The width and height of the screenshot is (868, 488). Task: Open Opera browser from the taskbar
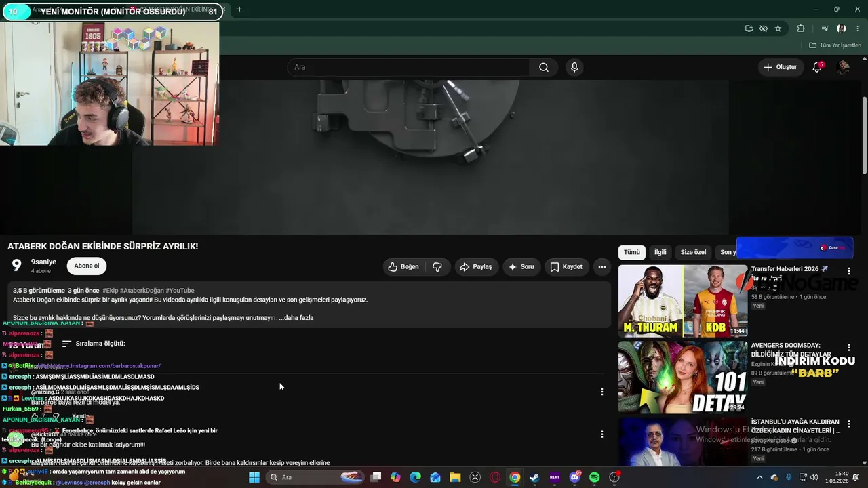point(495,477)
